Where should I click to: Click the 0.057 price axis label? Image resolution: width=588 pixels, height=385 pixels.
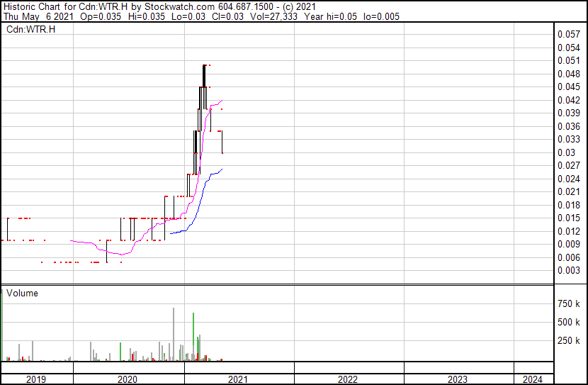point(568,34)
